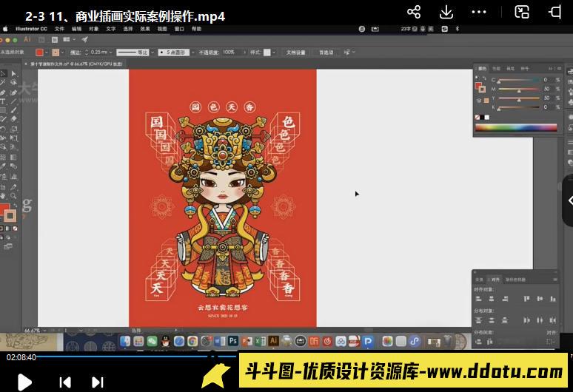Activate the stroke box in toolbar
This screenshot has height=392, width=573.
click(x=10, y=216)
